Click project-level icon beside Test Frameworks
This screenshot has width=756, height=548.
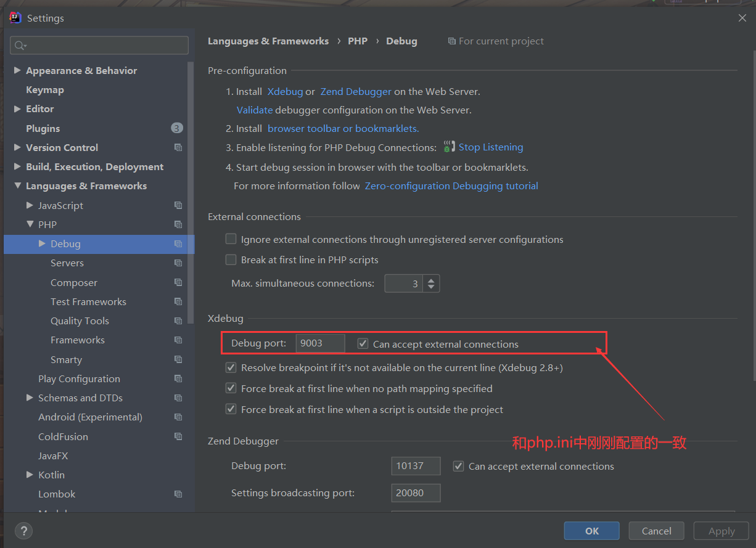pos(178,301)
